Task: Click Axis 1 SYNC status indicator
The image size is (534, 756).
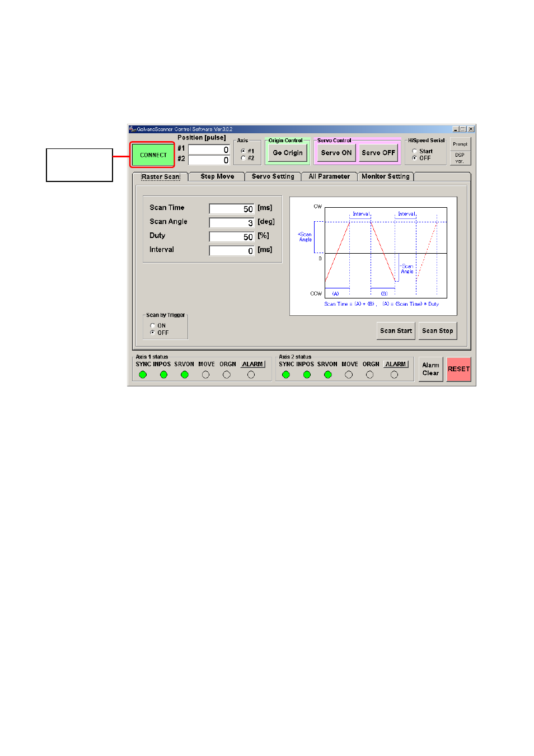Action: coord(143,375)
